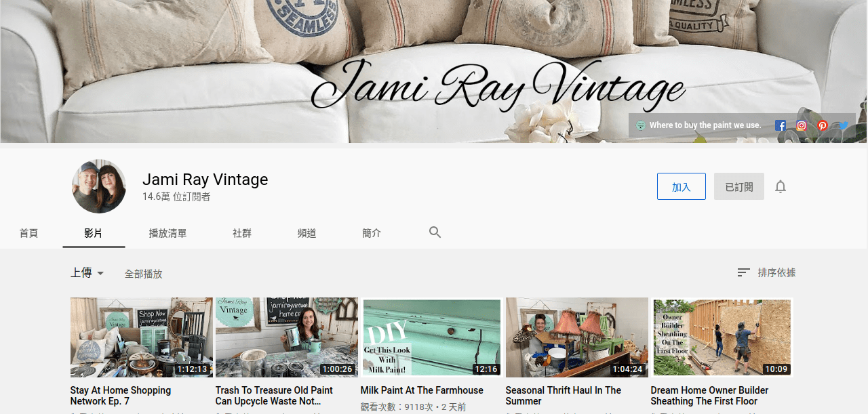Open 'Dream Home Owner Builder Sheathing' video title

[709, 396]
